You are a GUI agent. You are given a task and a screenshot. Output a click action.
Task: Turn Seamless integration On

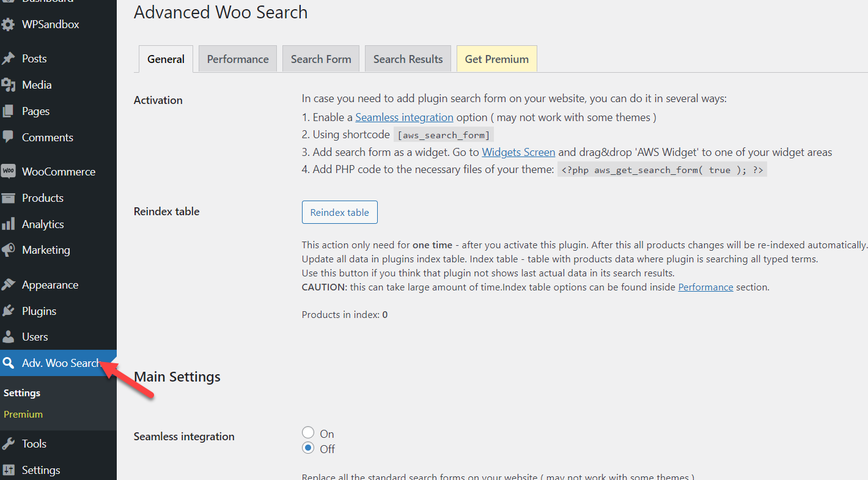click(x=308, y=434)
